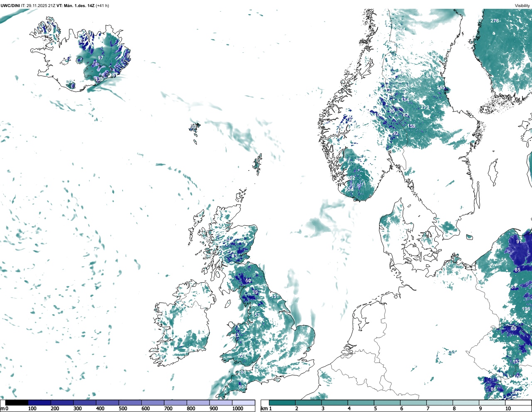The height and width of the screenshot is (412, 532).
Task: Click the '81' visibility value over Scotland
Action: [x=234, y=256]
